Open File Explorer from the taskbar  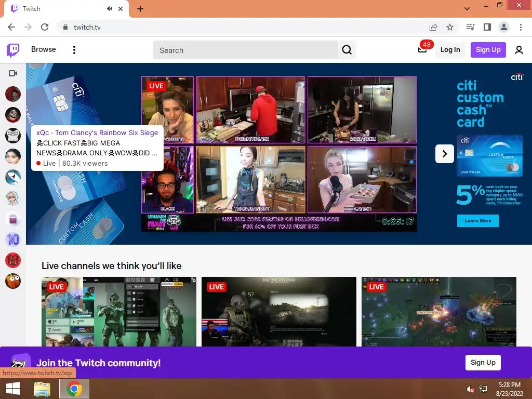(42, 389)
